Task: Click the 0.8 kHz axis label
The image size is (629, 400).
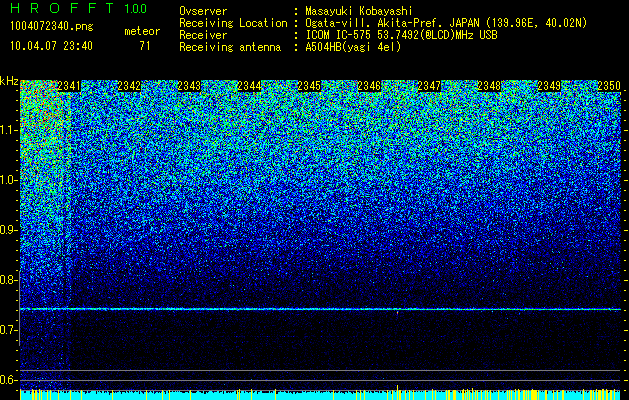Action: click(x=8, y=280)
